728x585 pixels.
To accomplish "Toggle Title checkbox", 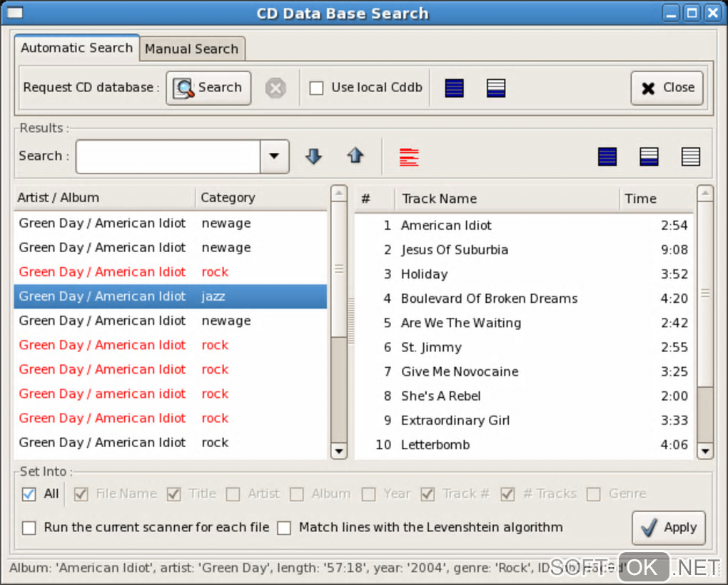I will point(173,494).
